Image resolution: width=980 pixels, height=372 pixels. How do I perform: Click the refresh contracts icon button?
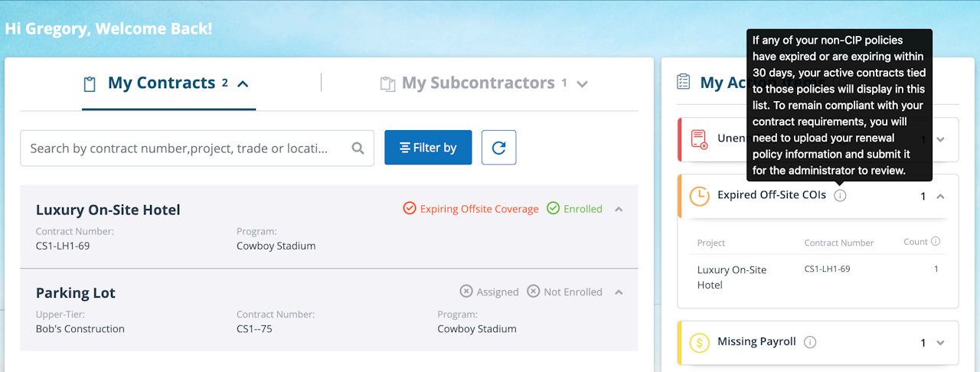click(498, 148)
